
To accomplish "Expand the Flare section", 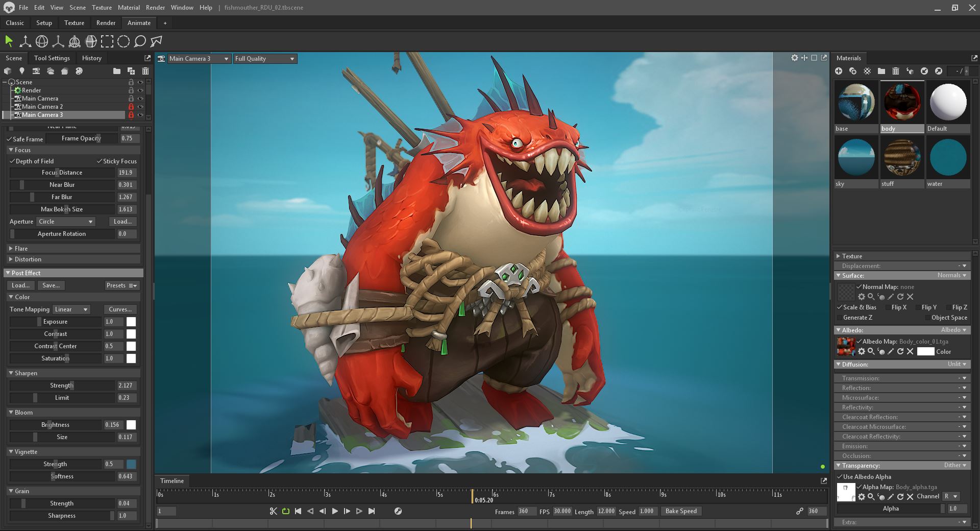I will point(21,249).
